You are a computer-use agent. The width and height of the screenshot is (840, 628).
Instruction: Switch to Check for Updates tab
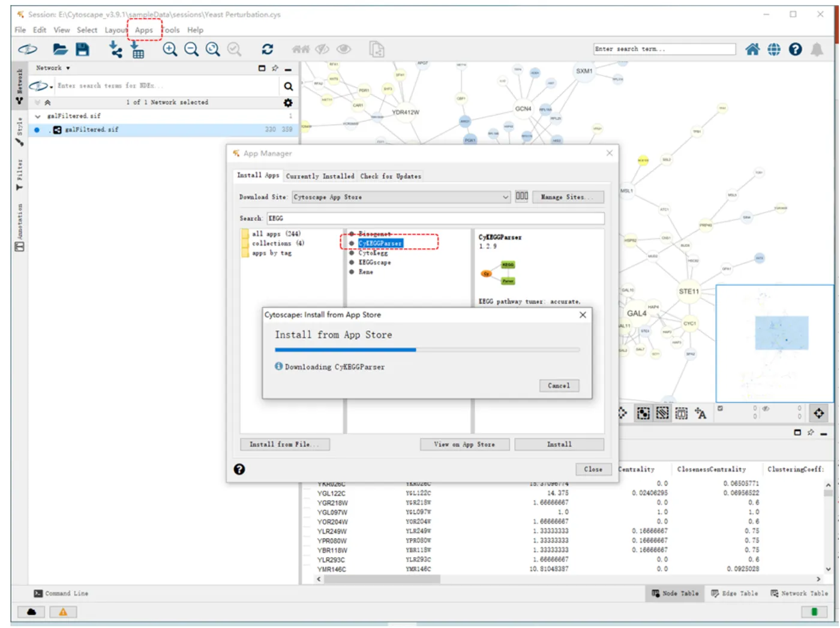point(391,176)
